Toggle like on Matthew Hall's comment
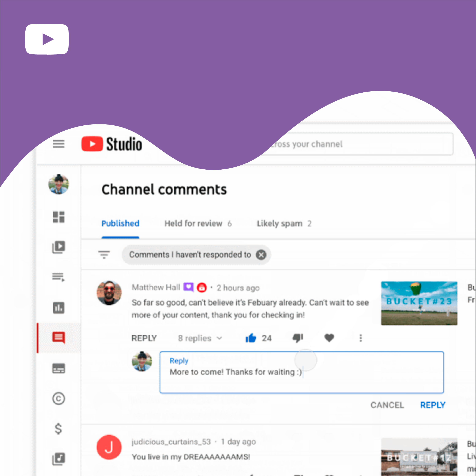The image size is (476, 476). (x=251, y=338)
